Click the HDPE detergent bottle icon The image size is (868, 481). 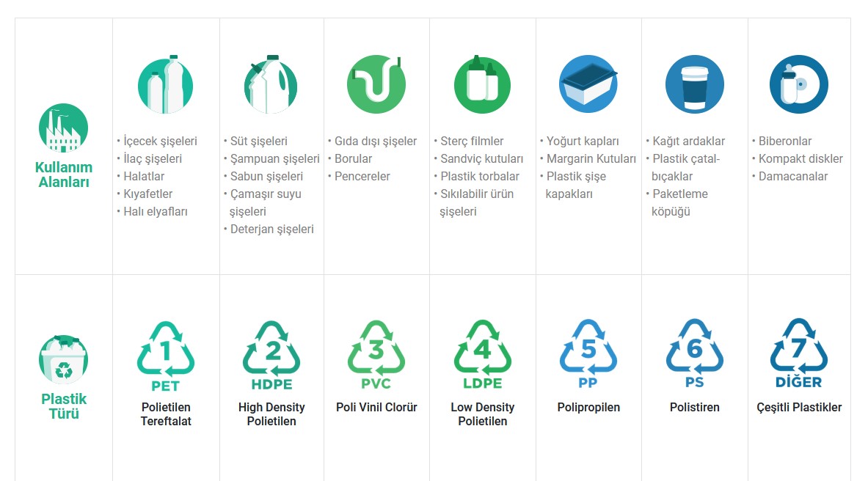(x=271, y=84)
